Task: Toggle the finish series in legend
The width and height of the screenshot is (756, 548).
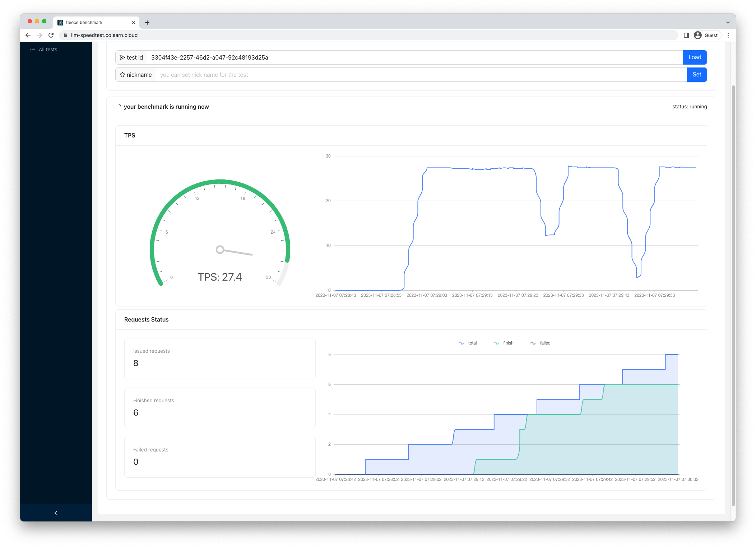Action: 504,343
